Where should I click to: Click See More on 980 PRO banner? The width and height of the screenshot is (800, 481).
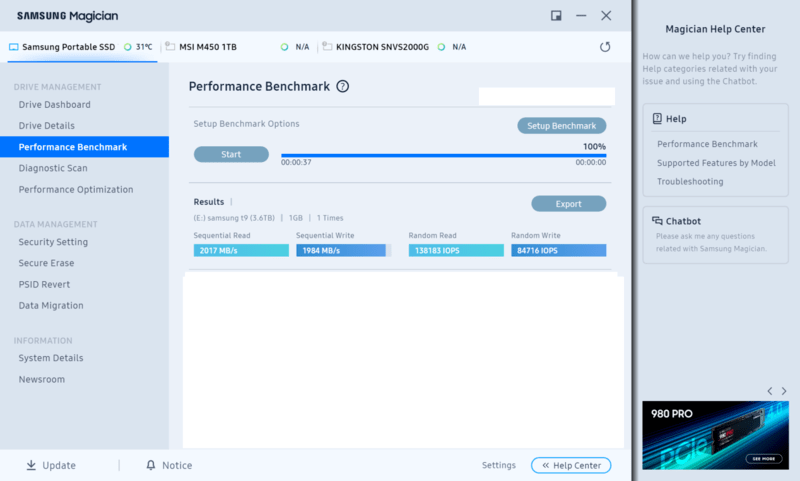point(760,459)
